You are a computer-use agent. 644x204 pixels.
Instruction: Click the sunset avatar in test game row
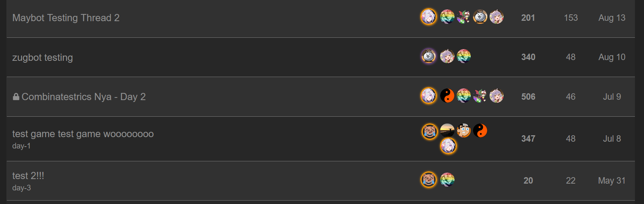tap(447, 131)
